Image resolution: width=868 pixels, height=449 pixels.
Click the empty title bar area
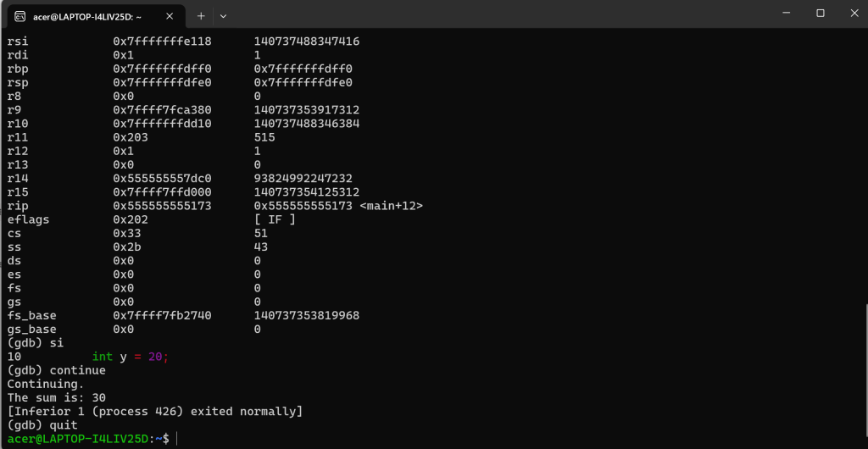[x=498, y=14]
